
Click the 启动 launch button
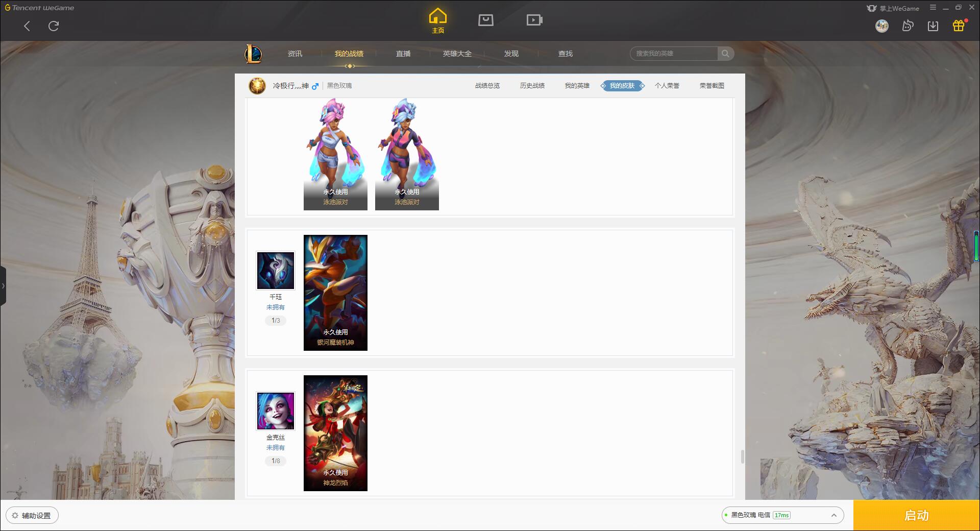[917, 515]
